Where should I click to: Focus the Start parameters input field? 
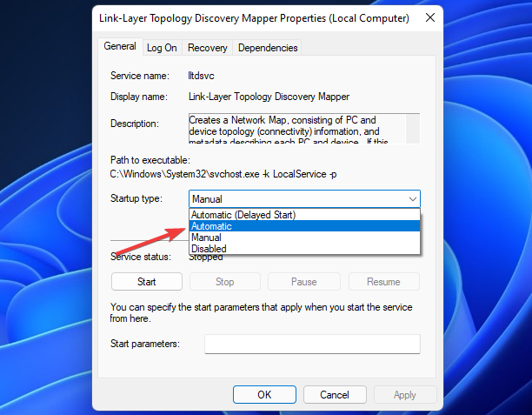[x=312, y=344]
